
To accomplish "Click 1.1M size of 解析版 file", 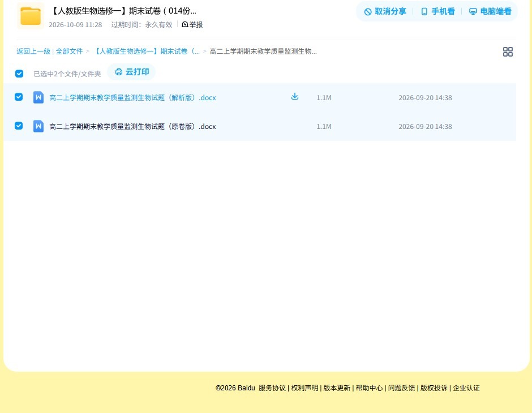I will point(324,98).
